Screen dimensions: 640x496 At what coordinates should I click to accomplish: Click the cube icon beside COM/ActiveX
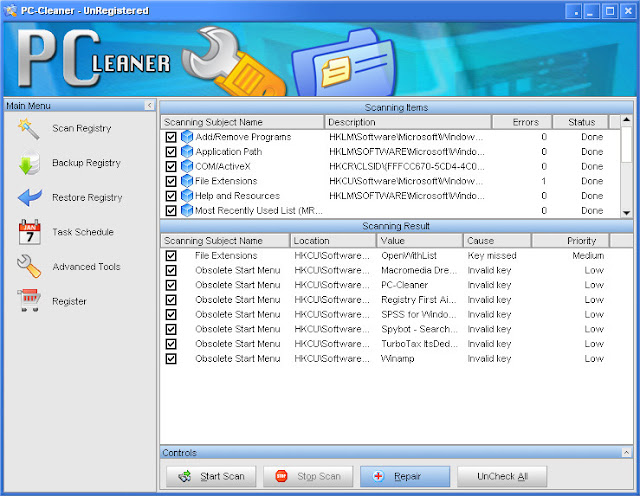coord(187,166)
